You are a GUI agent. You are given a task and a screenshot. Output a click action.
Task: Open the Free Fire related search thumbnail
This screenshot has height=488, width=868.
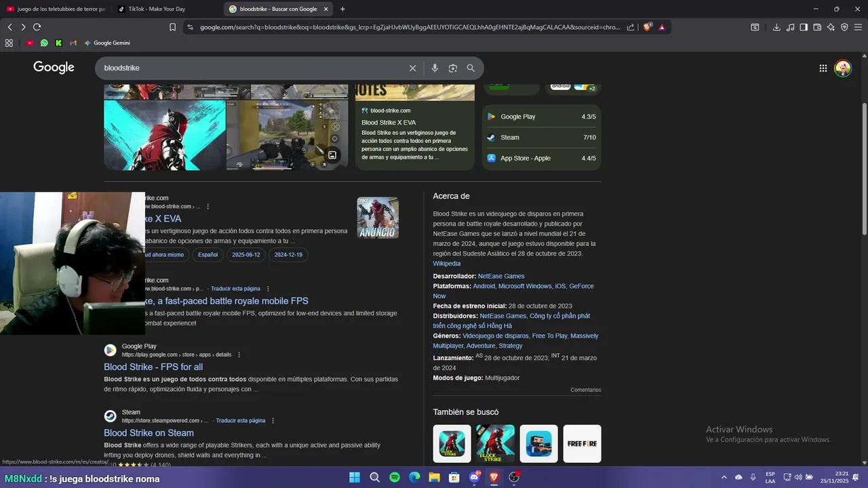coord(582,444)
